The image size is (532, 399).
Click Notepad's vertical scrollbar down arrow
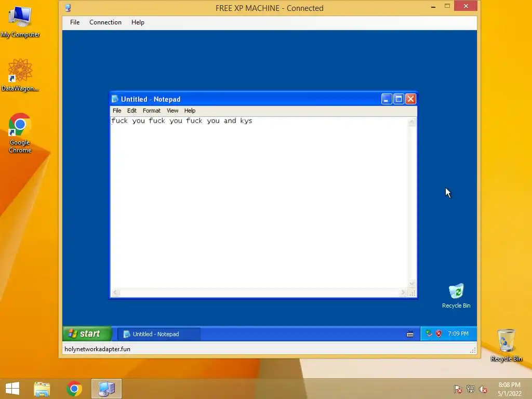[412, 284]
